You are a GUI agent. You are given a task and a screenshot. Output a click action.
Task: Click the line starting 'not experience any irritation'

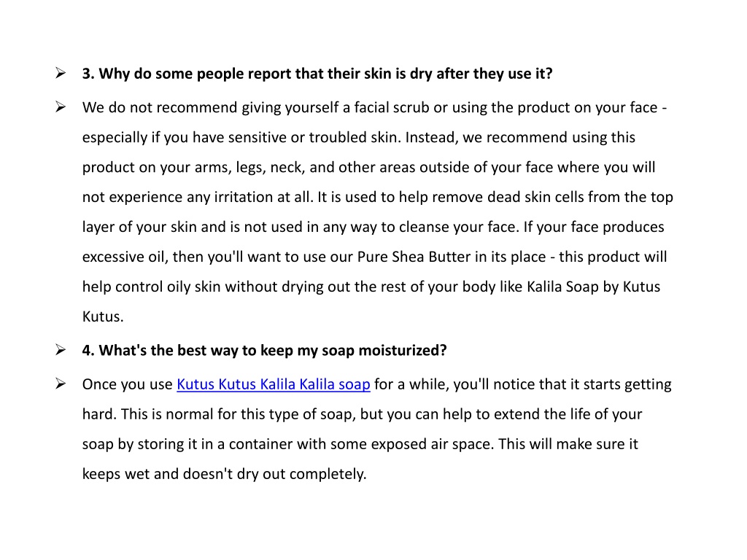pyautogui.click(x=378, y=197)
